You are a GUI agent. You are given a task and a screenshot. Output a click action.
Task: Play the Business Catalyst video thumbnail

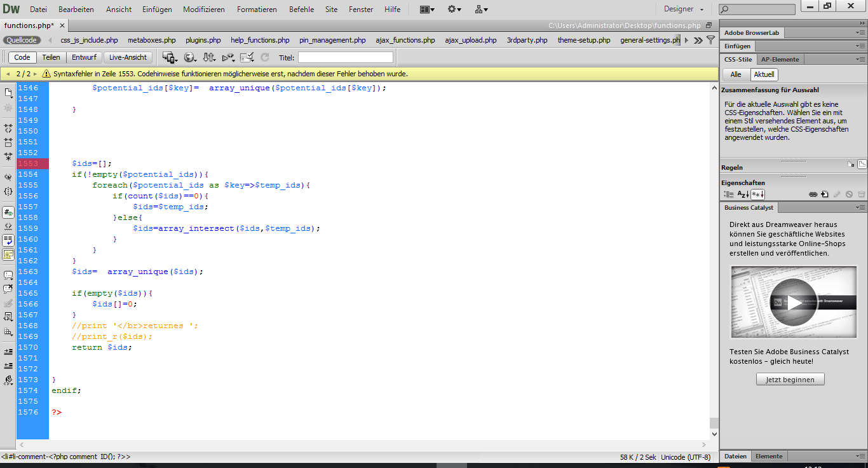point(794,302)
